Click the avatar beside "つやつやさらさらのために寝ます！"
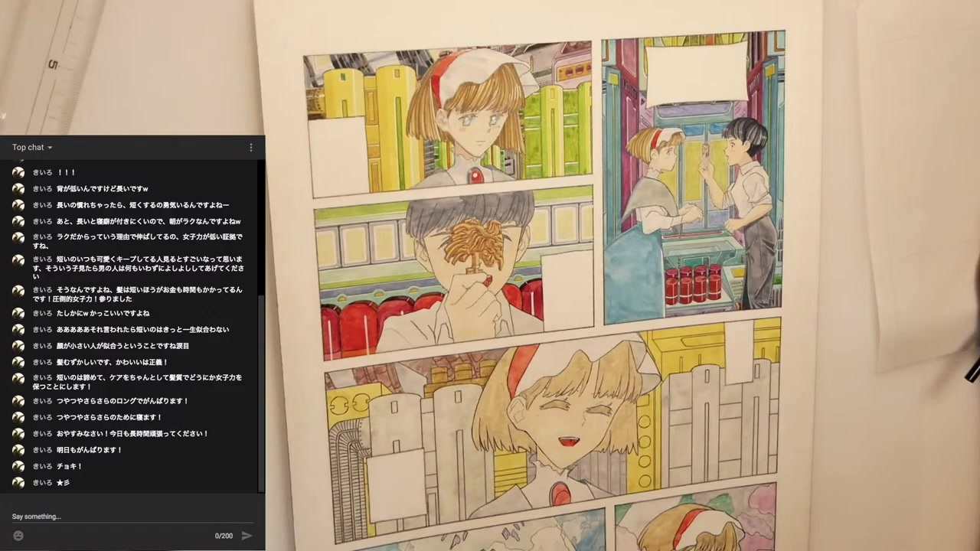 tap(18, 417)
